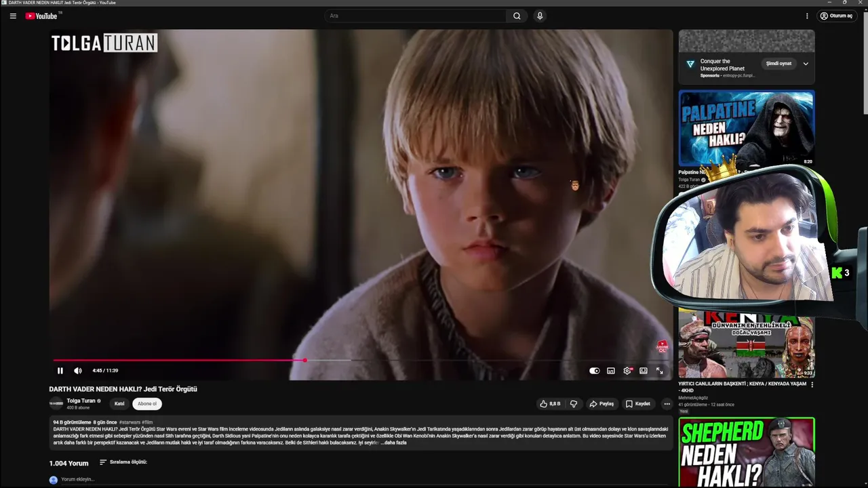Viewport: 868px width, 488px height.
Task: Open more actions ellipsis below video
Action: (x=667, y=403)
